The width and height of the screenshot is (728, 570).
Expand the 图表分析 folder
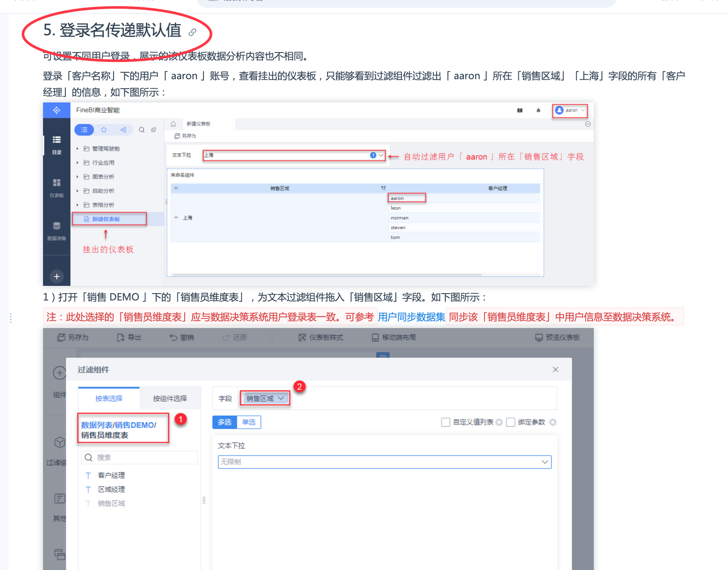pos(77,177)
